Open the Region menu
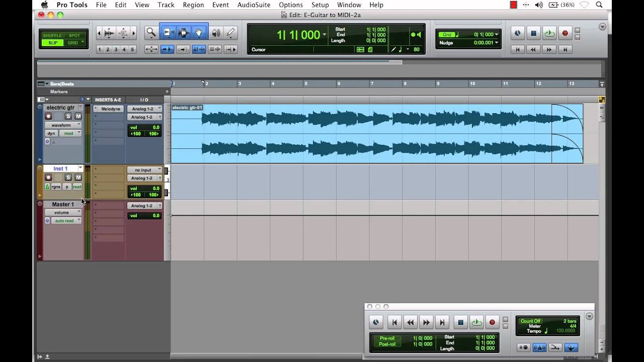644x362 pixels. (x=193, y=5)
